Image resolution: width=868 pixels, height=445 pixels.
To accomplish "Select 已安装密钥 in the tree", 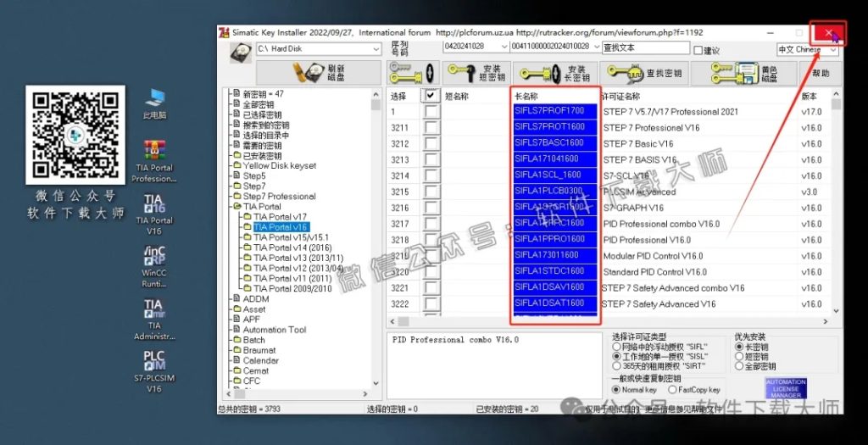I will click(263, 156).
